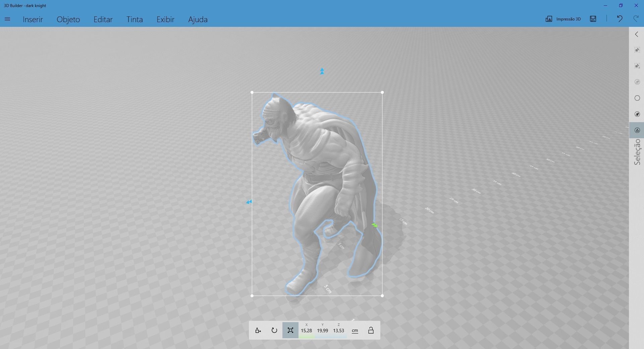The height and width of the screenshot is (349, 644).
Task: Collapse the Seleção side panel
Action: [637, 34]
